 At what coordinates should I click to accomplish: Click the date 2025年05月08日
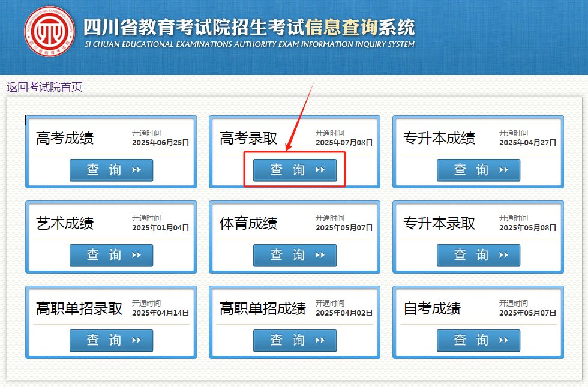tap(527, 227)
